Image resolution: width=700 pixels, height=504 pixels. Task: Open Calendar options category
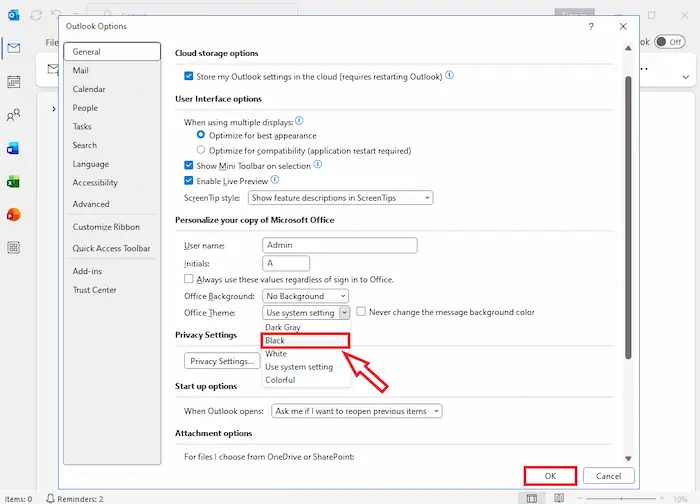(x=112, y=89)
